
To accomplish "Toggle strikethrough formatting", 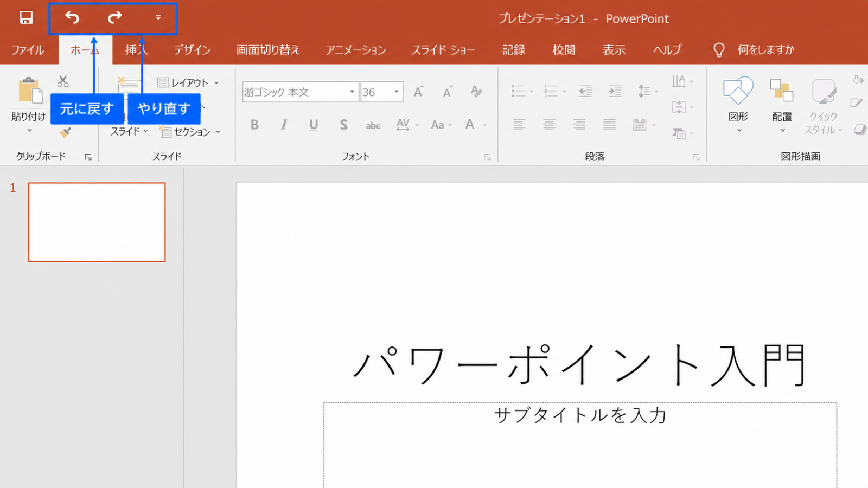I will pos(373,125).
